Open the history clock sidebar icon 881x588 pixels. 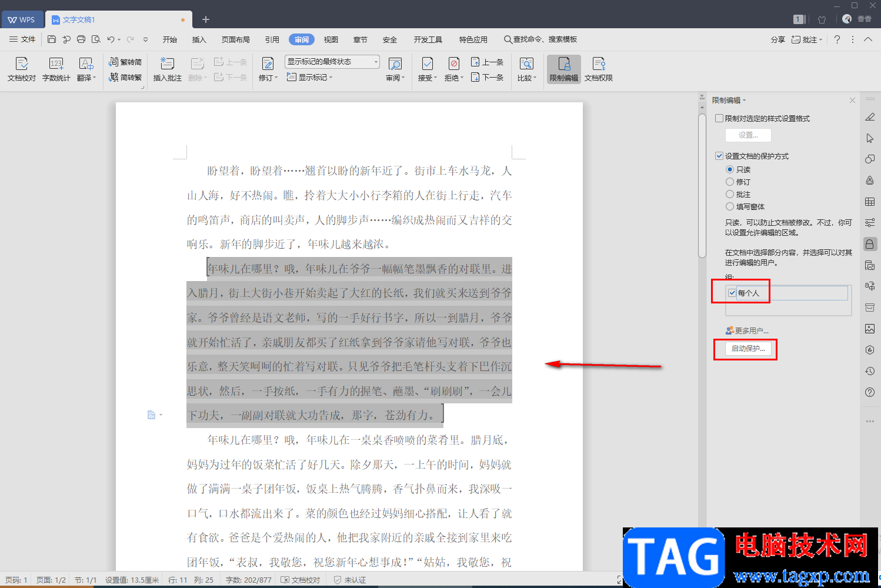tap(870, 371)
